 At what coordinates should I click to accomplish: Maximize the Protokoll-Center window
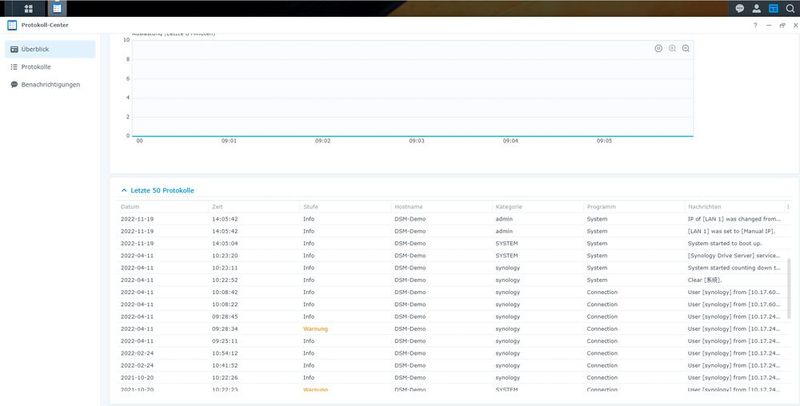pyautogui.click(x=782, y=26)
